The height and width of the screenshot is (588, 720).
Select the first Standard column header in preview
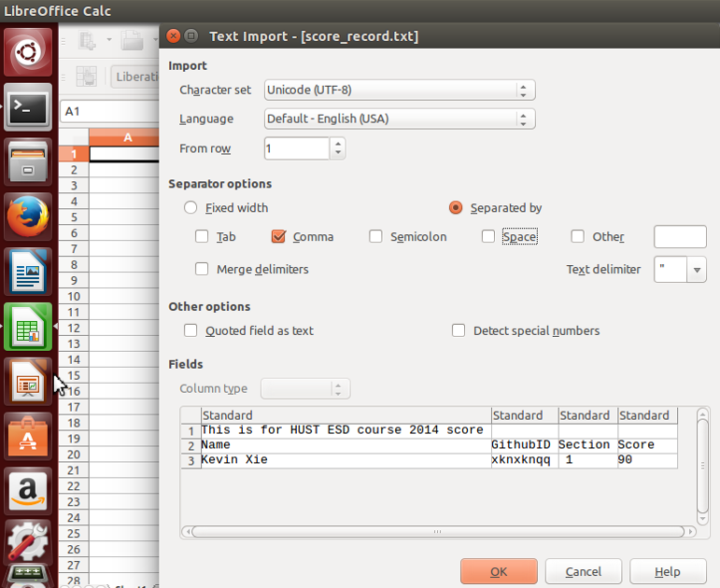(x=346, y=415)
